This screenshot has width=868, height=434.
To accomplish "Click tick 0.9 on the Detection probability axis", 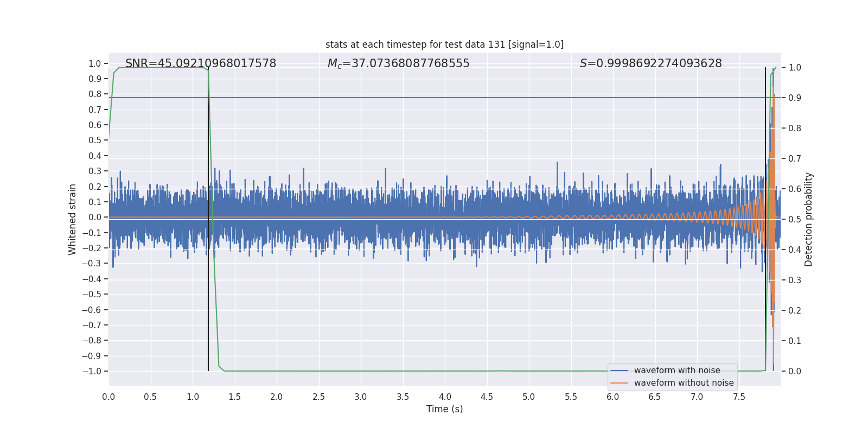I will (795, 98).
